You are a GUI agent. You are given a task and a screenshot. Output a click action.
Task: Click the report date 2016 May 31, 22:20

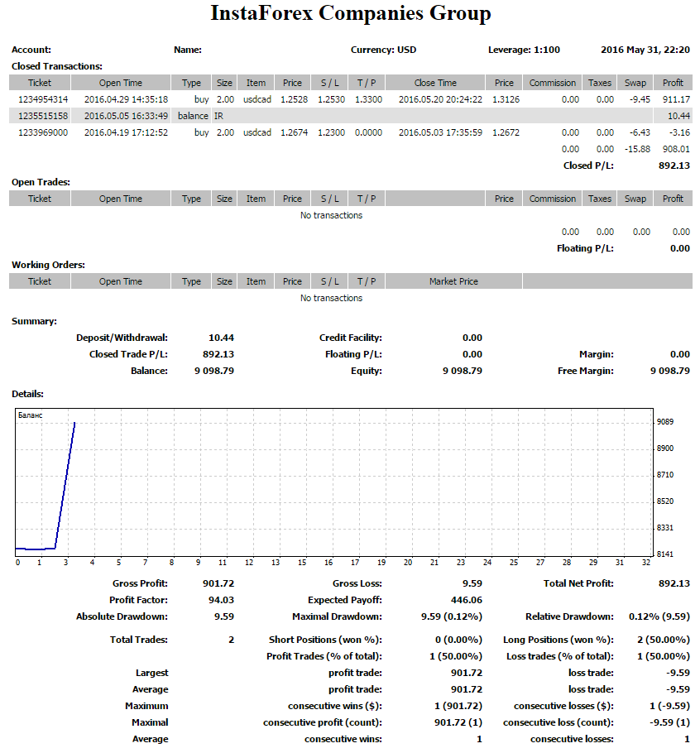click(645, 50)
